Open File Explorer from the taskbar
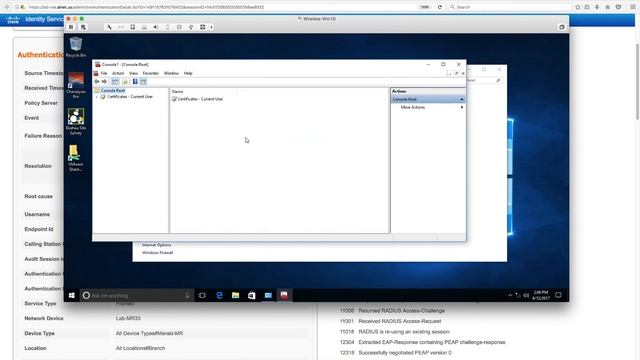640x360 pixels. [x=236, y=295]
